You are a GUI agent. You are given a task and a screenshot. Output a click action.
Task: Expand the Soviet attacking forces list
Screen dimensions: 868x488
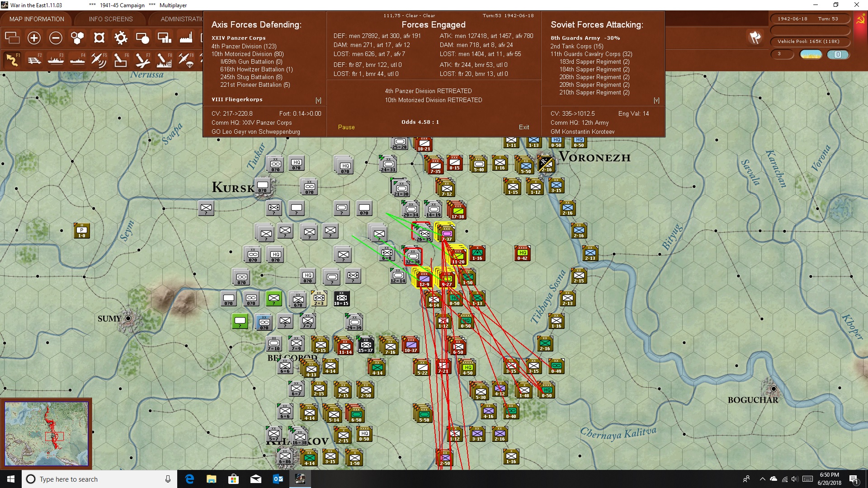coord(656,100)
